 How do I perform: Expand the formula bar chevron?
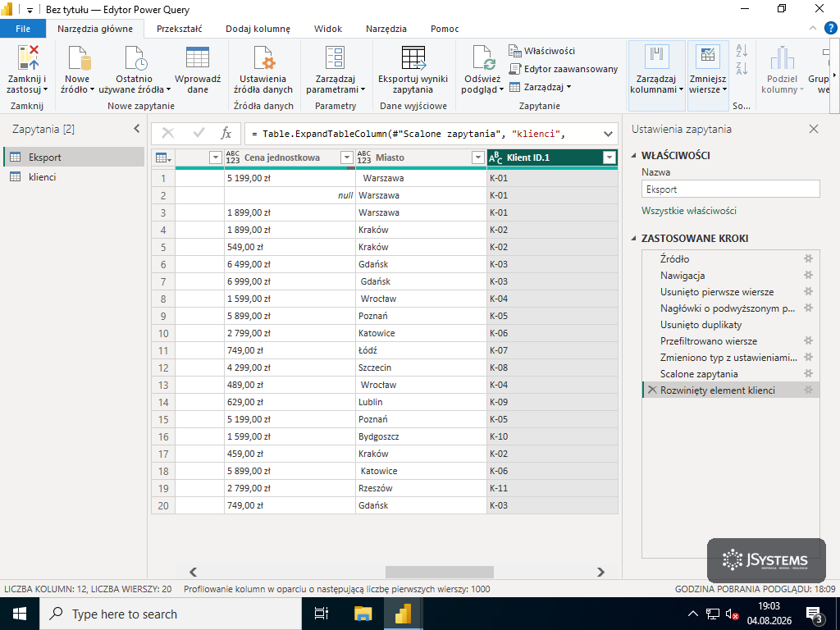pyautogui.click(x=608, y=134)
